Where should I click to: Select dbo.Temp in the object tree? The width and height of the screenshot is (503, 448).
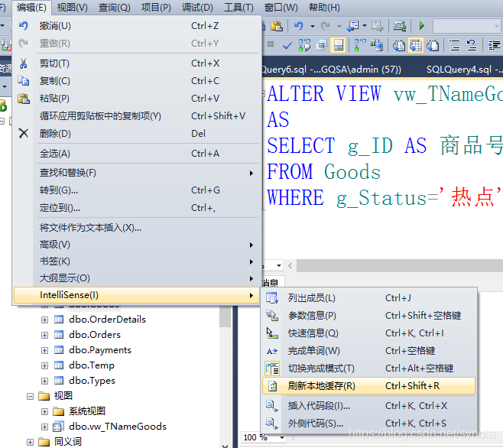(92, 365)
